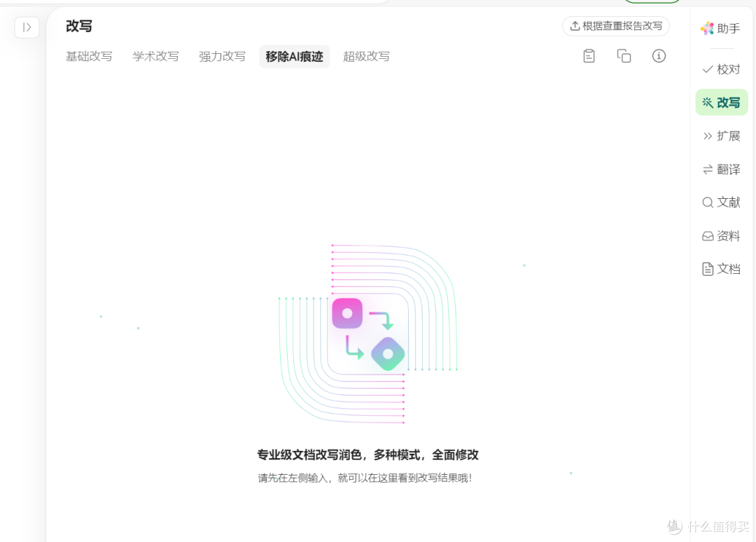Select the 移除AI痕迹 mode
The width and height of the screenshot is (756, 542).
click(x=294, y=56)
